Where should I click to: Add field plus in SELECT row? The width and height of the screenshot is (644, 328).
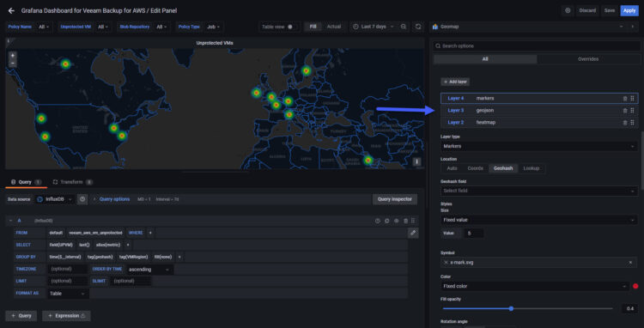coord(128,245)
